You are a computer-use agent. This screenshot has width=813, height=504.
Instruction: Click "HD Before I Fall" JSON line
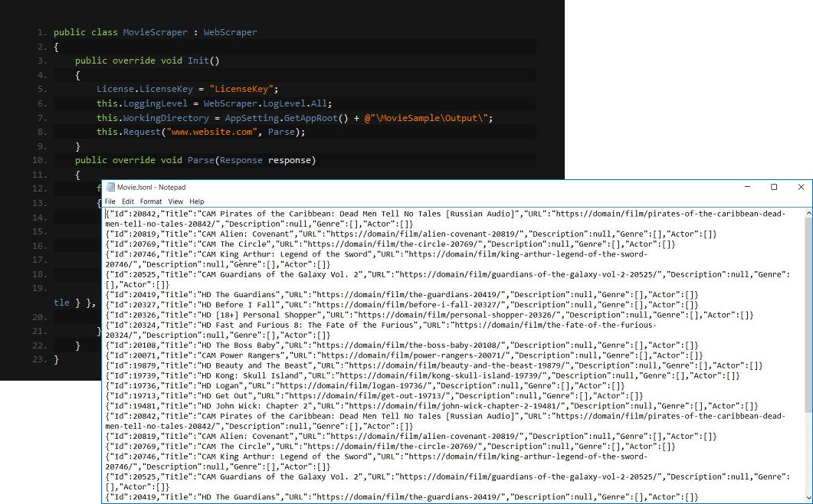(x=402, y=305)
